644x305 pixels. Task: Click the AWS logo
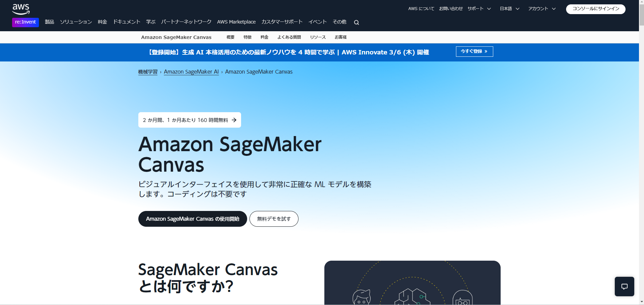click(21, 9)
